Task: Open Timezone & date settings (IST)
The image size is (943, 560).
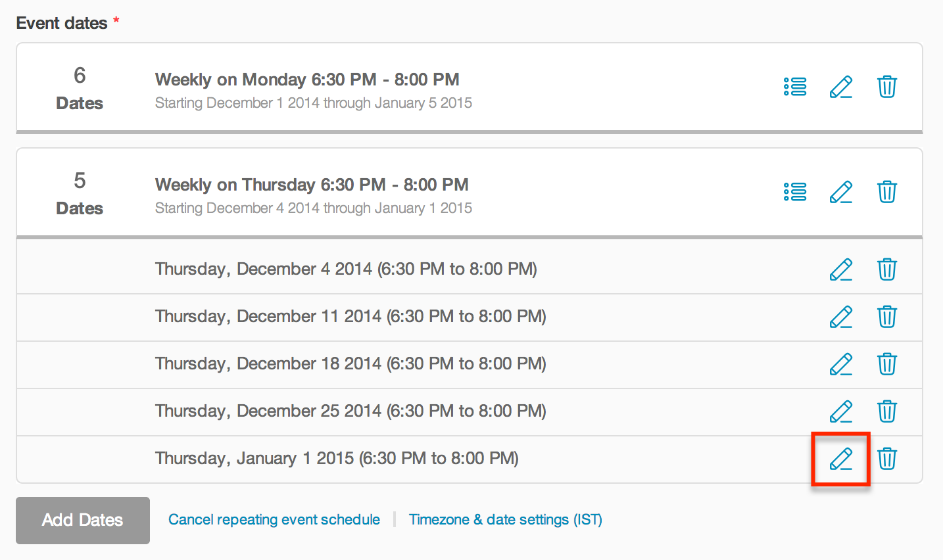Action: 506,520
